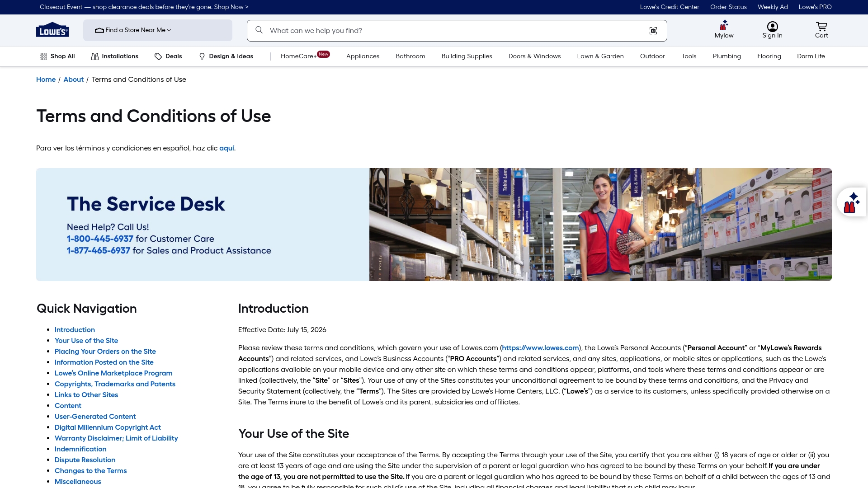Viewport: 868px width, 488px height.
Task: Jump to Lowe's Online Marketplace Program
Action: (x=113, y=373)
